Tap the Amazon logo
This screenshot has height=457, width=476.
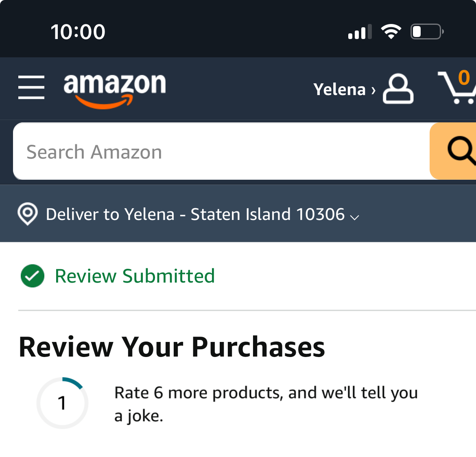tap(115, 90)
